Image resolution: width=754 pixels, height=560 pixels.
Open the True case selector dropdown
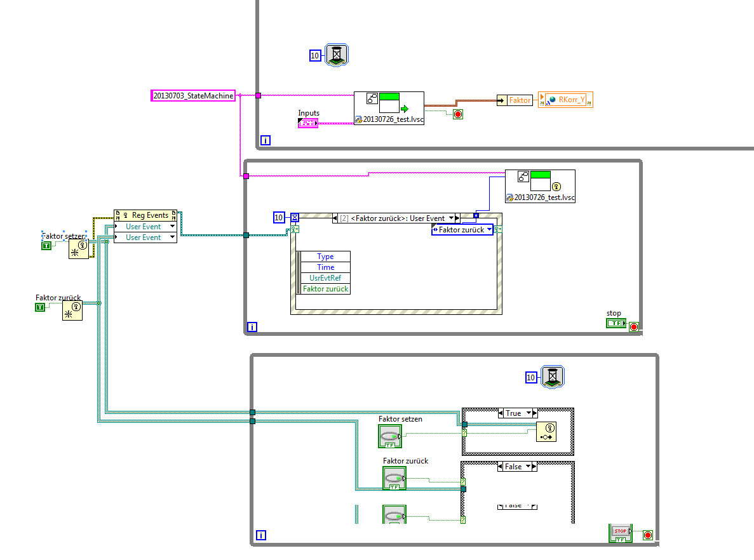point(528,413)
